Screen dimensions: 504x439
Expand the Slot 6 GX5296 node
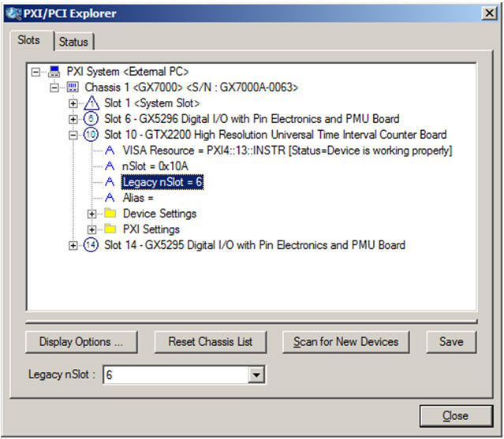pos(73,120)
